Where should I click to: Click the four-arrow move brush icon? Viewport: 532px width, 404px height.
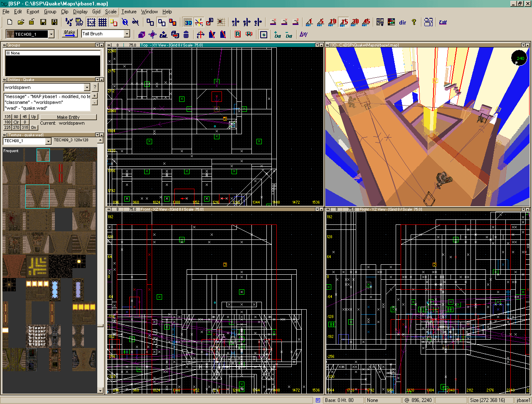tap(153, 34)
